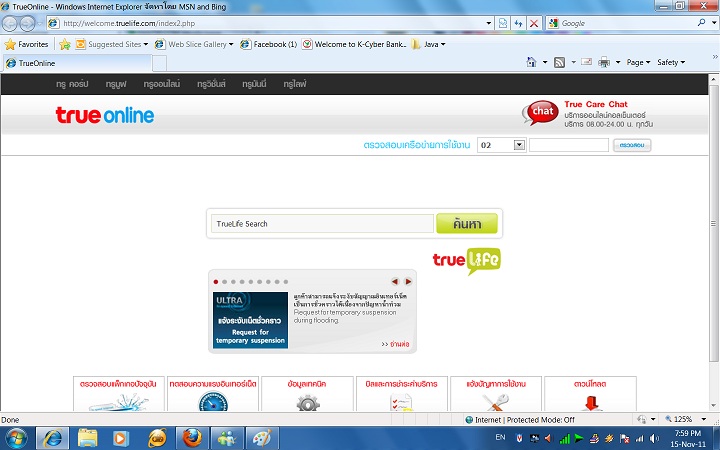
Task: Click the green search button
Action: point(467,224)
